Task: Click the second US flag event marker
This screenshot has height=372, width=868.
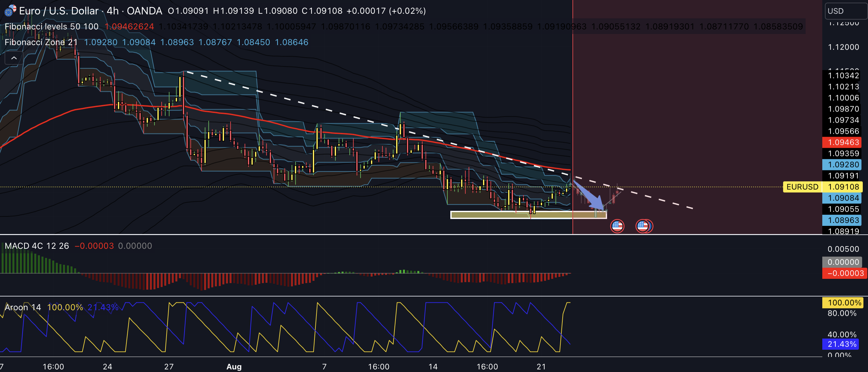Action: pyautogui.click(x=642, y=226)
